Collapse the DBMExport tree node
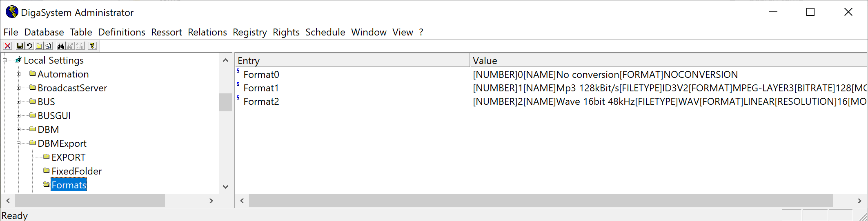868x221 pixels. [x=18, y=144]
